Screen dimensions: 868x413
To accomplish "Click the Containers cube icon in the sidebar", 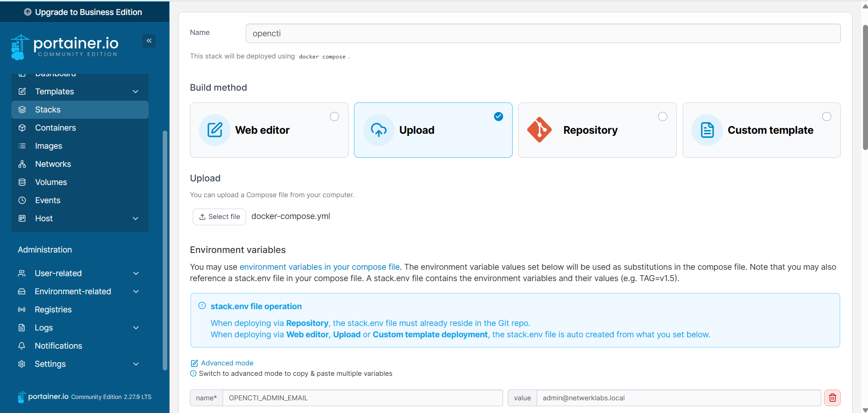I will (x=22, y=128).
